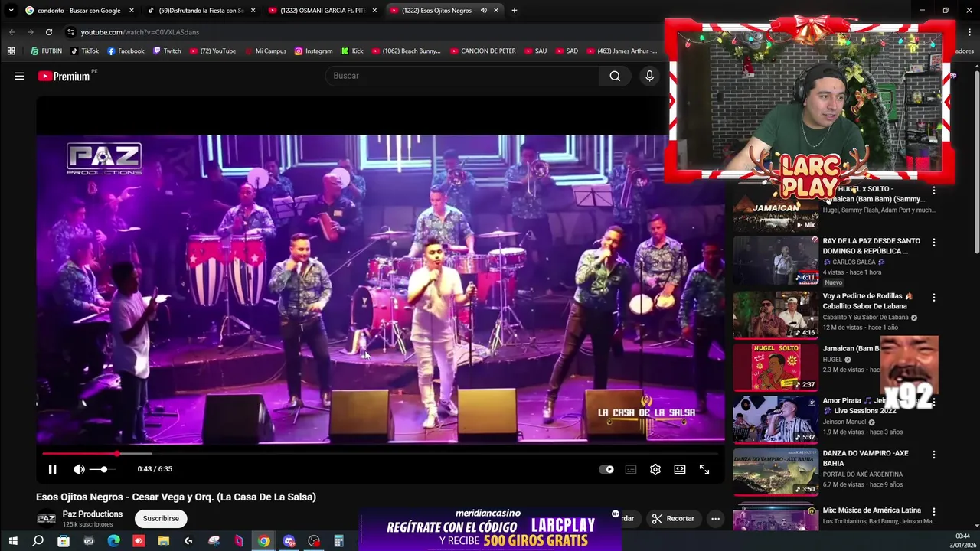
Task: Open Calculator from taskbar
Action: (x=338, y=541)
